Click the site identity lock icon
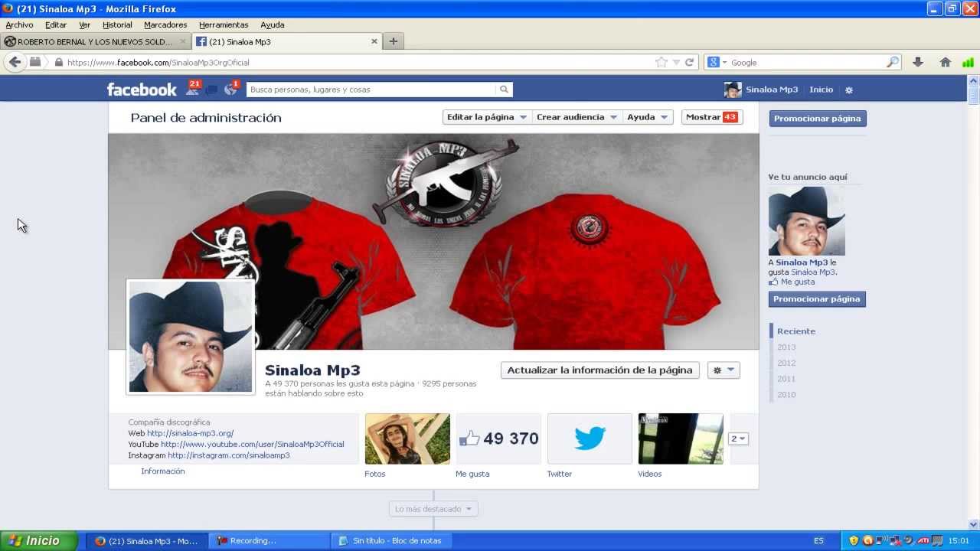The image size is (980, 551). click(x=58, y=63)
